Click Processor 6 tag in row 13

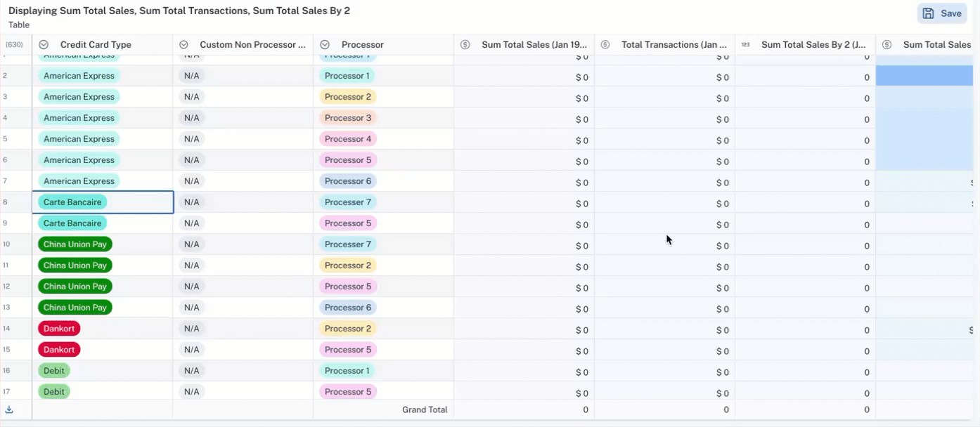[x=348, y=308]
